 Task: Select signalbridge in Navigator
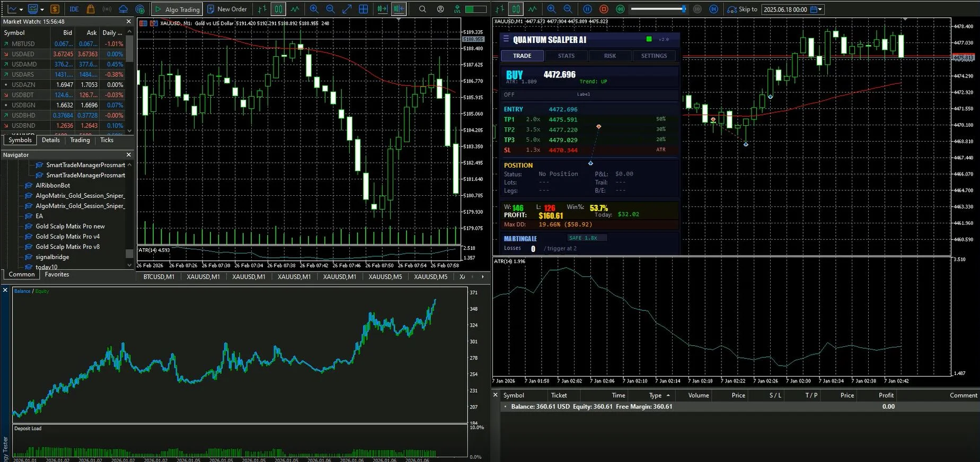pos(52,257)
